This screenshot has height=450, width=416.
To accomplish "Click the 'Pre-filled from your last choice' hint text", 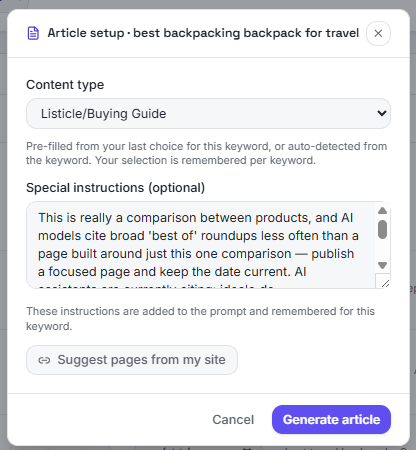I will [x=207, y=153].
